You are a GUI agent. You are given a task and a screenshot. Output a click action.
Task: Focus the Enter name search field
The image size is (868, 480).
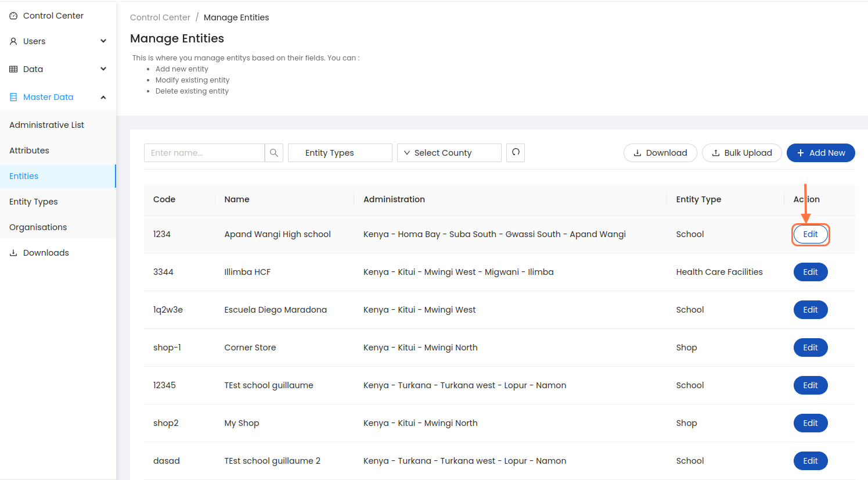click(x=204, y=153)
